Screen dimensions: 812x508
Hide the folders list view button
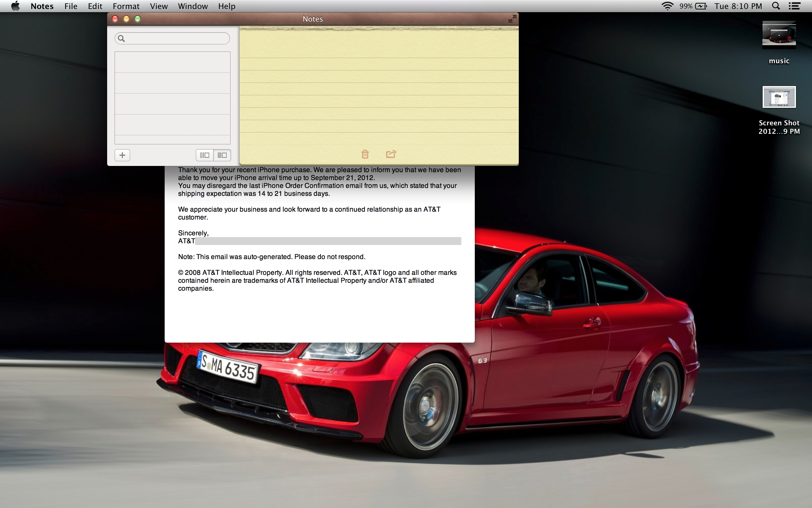(222, 155)
